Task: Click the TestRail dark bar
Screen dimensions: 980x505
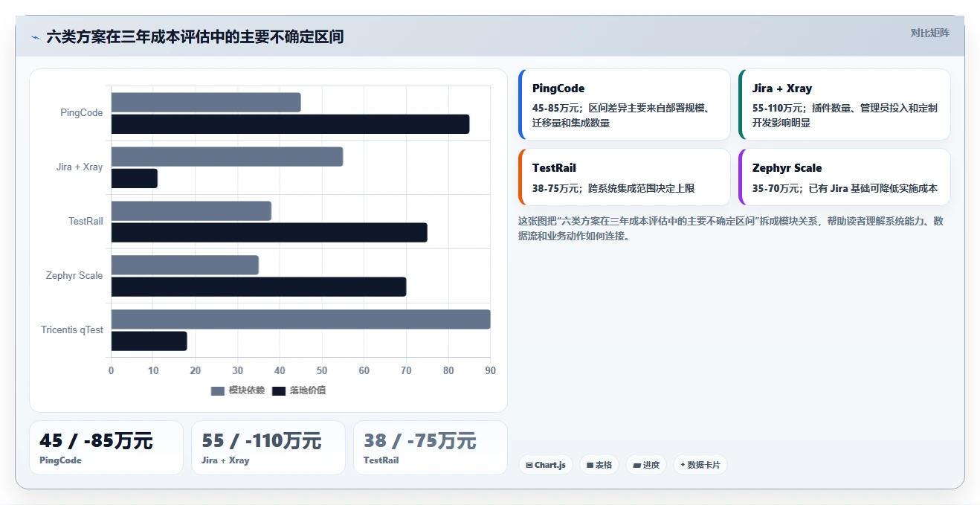Action: 269,233
